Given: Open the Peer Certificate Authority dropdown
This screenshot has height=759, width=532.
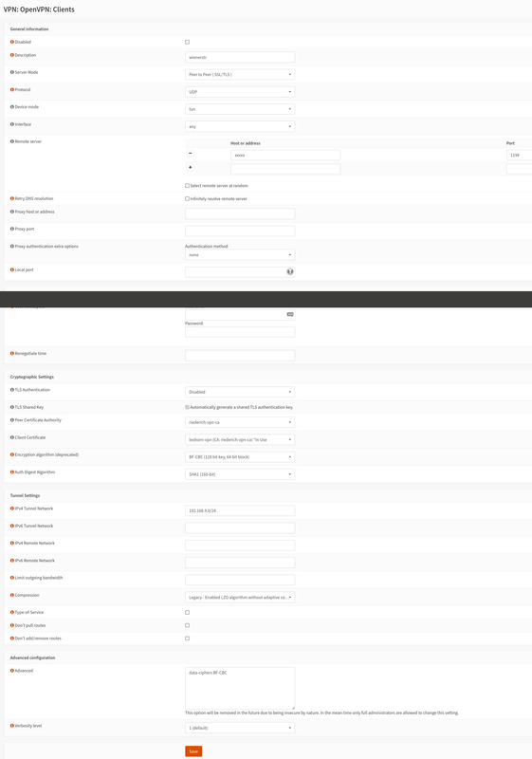Looking at the screenshot, I should point(240,422).
